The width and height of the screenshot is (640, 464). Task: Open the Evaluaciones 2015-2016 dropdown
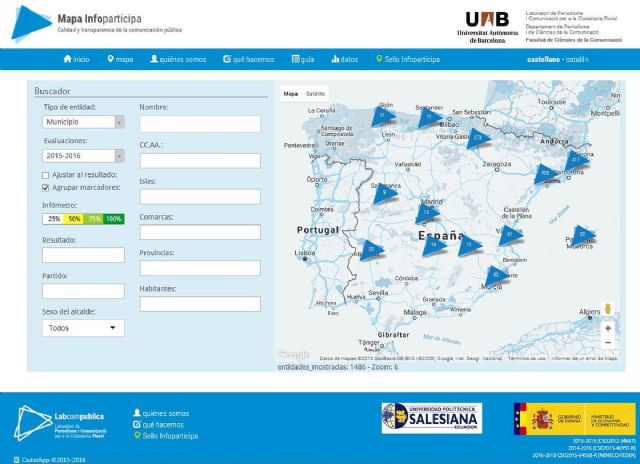click(x=83, y=156)
